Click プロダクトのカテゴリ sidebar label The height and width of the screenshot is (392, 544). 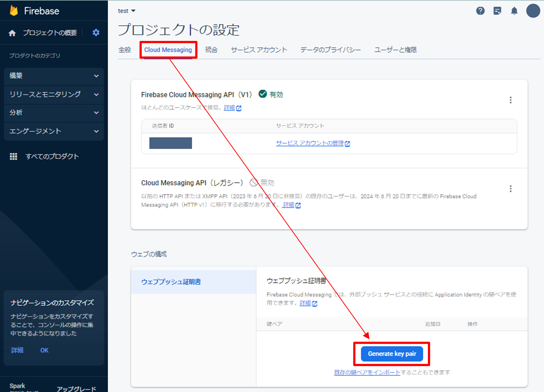tap(35, 56)
